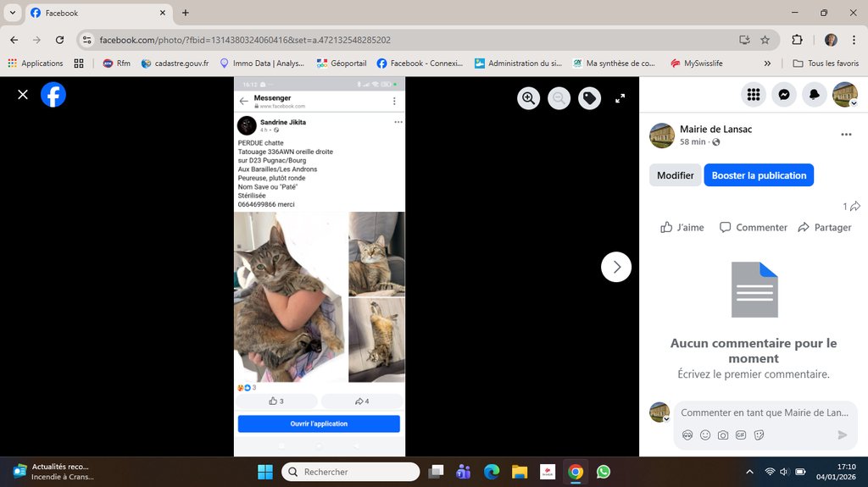Viewport: 868px width, 487px height.
Task: Open post options three-dot menu
Action: (846, 135)
